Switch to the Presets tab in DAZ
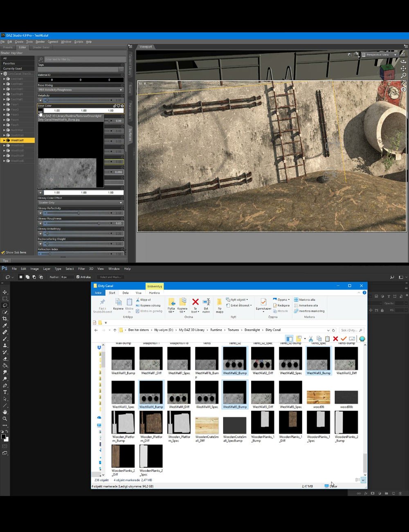The width and height of the screenshot is (409, 532). 8,47
